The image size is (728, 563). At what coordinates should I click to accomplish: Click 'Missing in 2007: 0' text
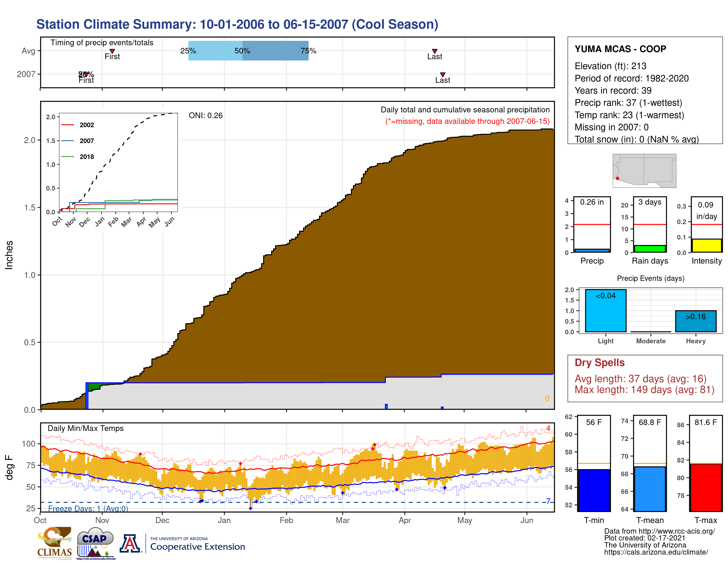[611, 127]
